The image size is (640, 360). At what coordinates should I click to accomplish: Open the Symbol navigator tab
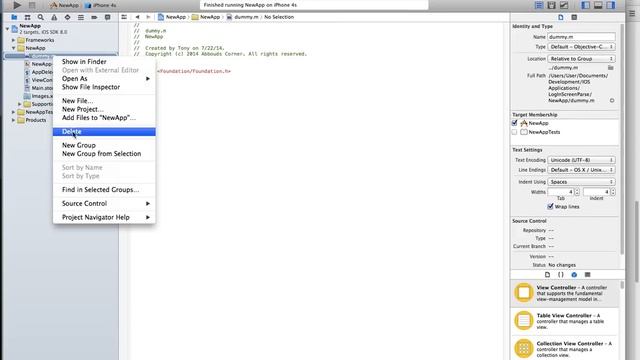27,17
